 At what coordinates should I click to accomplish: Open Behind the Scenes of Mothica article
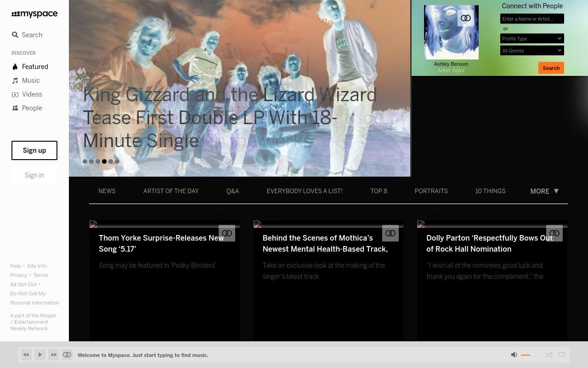click(325, 243)
